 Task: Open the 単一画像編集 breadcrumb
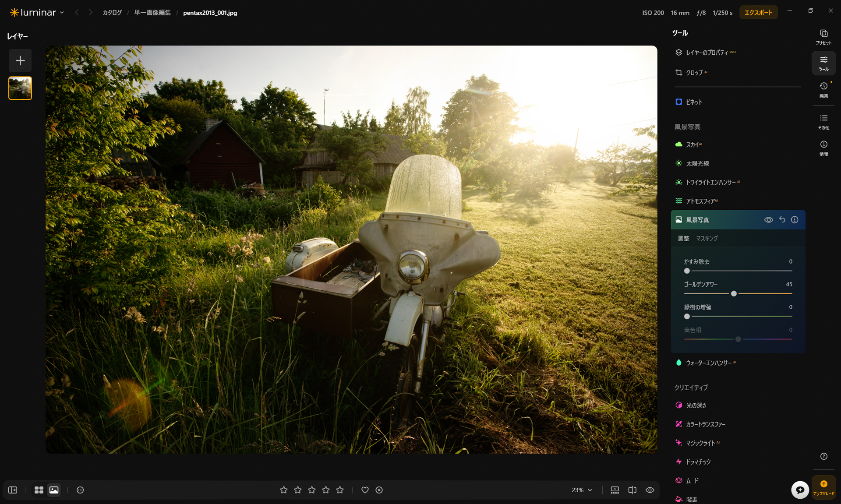tap(152, 13)
